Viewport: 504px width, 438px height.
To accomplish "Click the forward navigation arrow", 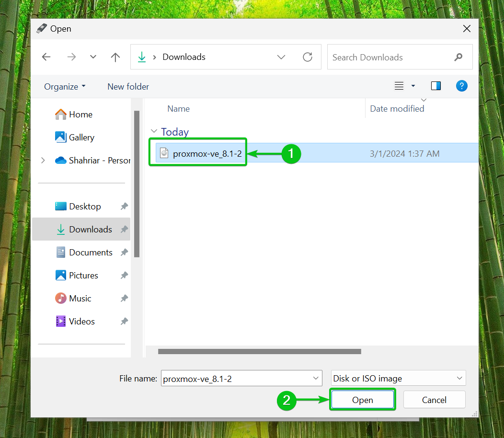I will click(x=71, y=57).
